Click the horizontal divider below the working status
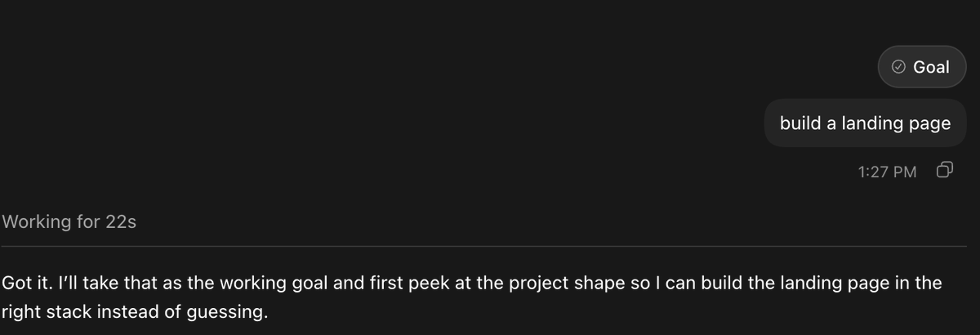 click(483, 246)
